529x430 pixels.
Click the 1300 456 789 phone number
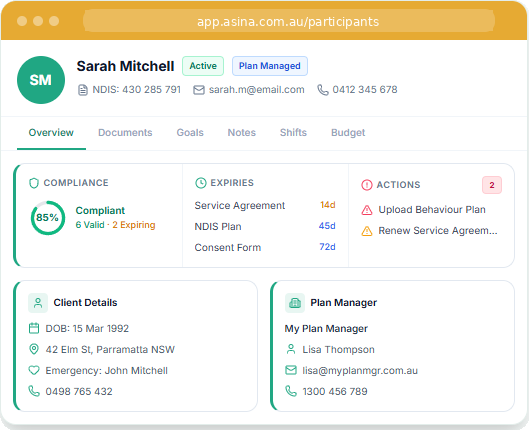335,392
